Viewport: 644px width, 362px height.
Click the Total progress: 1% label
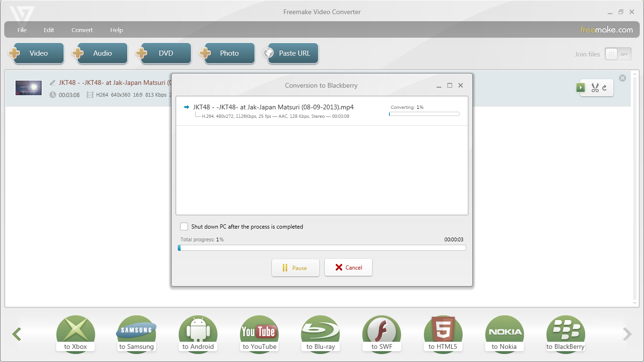pos(202,239)
